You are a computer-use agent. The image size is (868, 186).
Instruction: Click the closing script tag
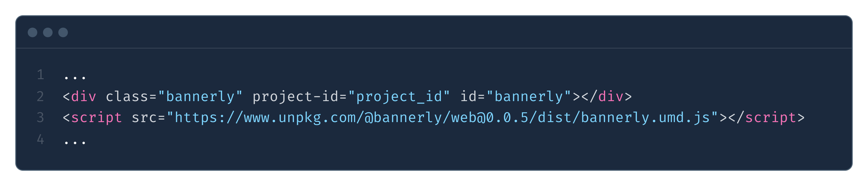pos(767,118)
